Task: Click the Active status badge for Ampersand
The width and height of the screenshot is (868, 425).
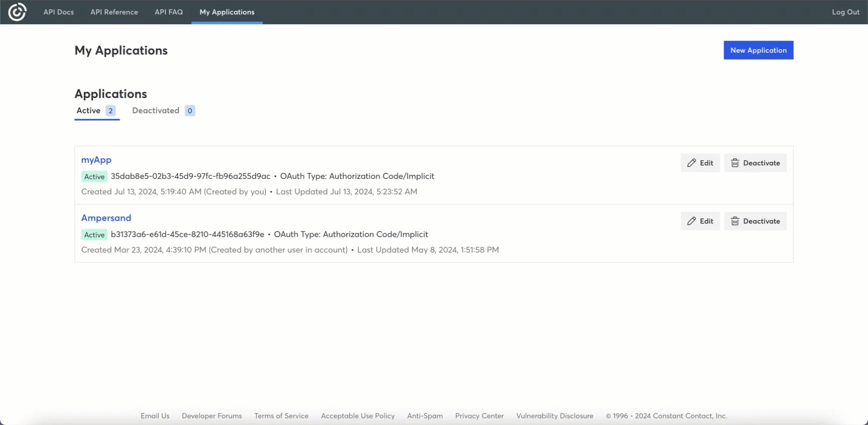Action: (95, 235)
